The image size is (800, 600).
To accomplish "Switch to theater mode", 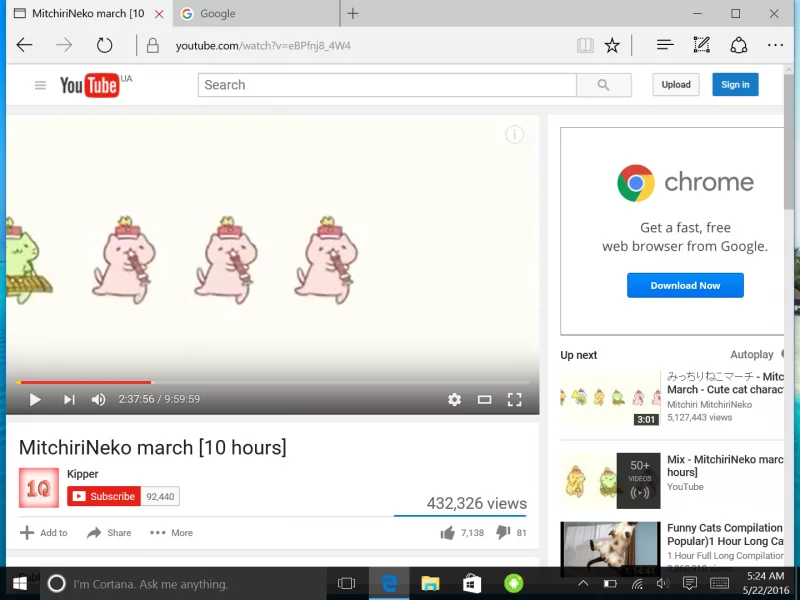I will (484, 399).
